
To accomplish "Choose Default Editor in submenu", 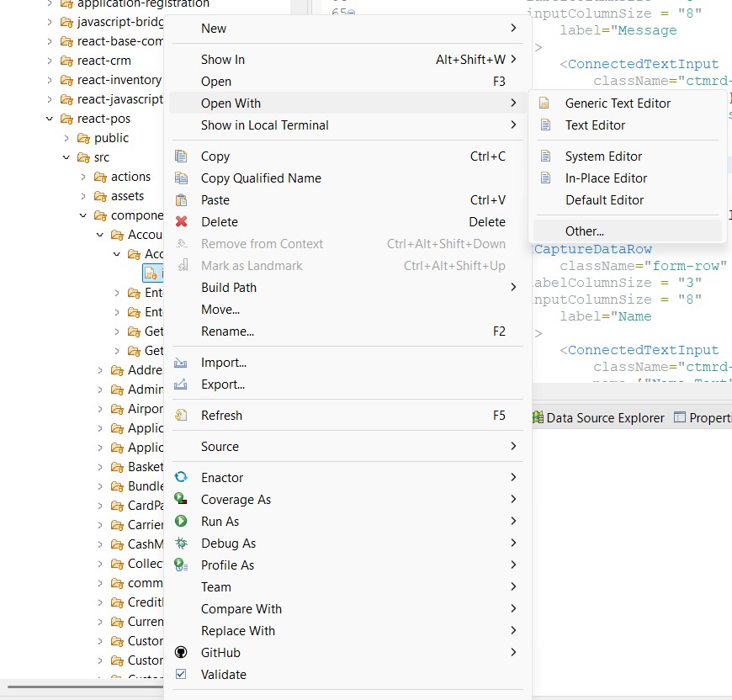I will 628,199.
